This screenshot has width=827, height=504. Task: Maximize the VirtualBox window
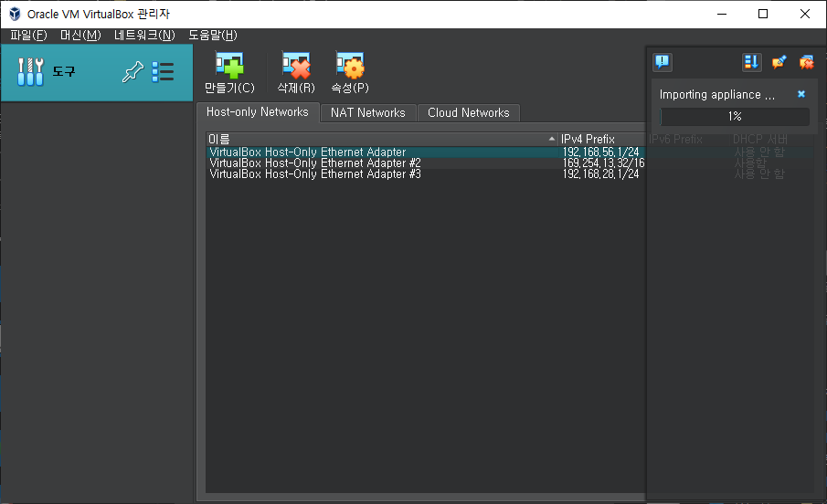(x=763, y=14)
